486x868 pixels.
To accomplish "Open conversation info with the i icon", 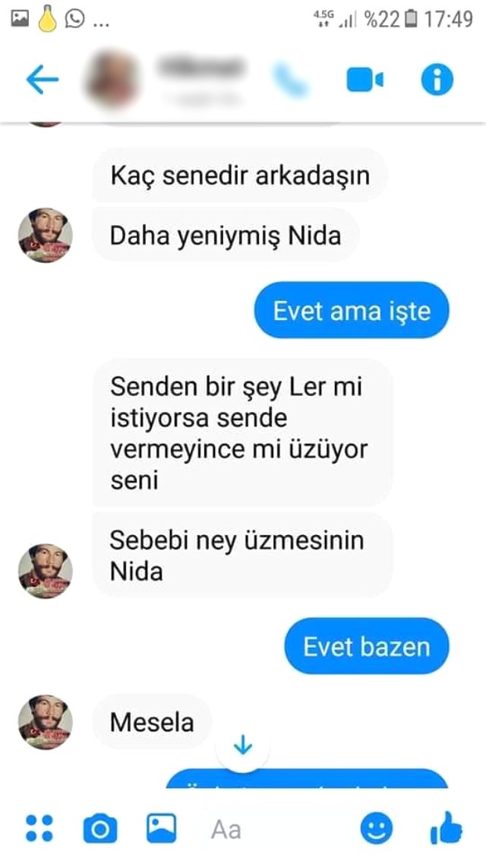I will (437, 80).
